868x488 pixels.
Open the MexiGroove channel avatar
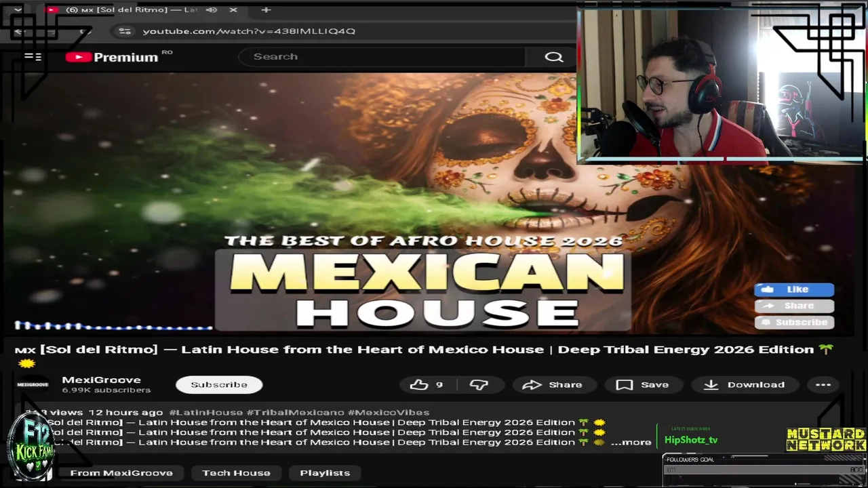pos(33,385)
